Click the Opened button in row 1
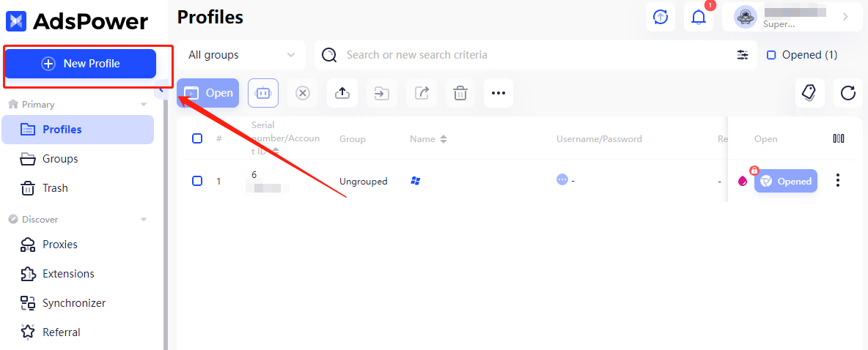 click(x=785, y=181)
